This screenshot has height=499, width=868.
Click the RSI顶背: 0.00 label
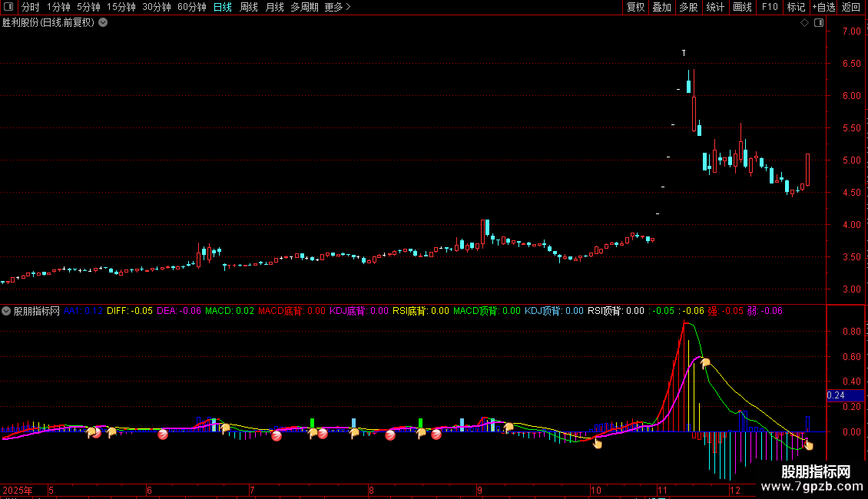click(x=616, y=311)
